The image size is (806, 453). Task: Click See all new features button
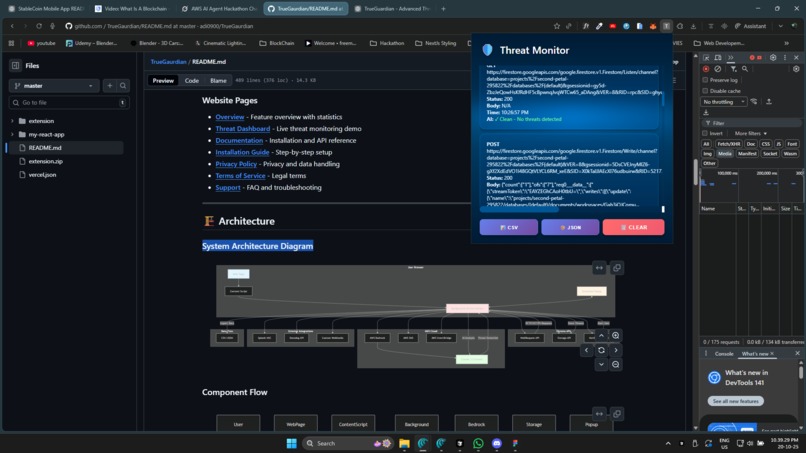(736, 401)
